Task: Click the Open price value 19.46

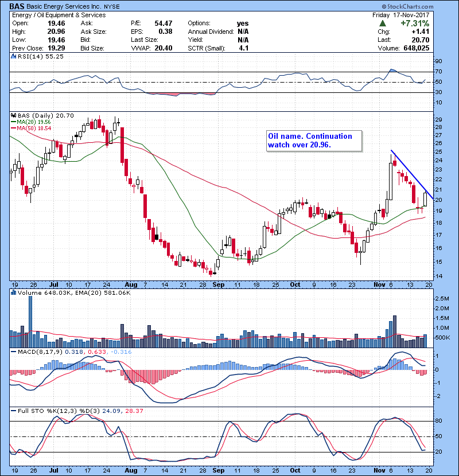Action: 56,24
